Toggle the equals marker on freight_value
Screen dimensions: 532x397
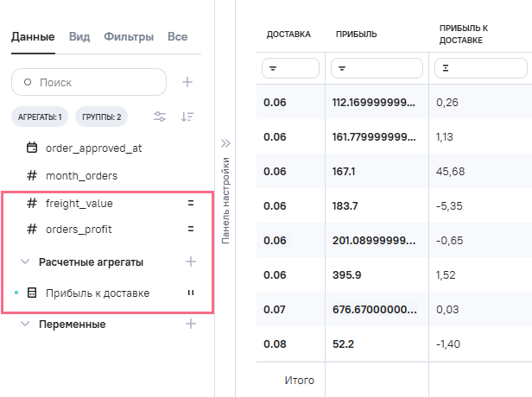pos(191,204)
